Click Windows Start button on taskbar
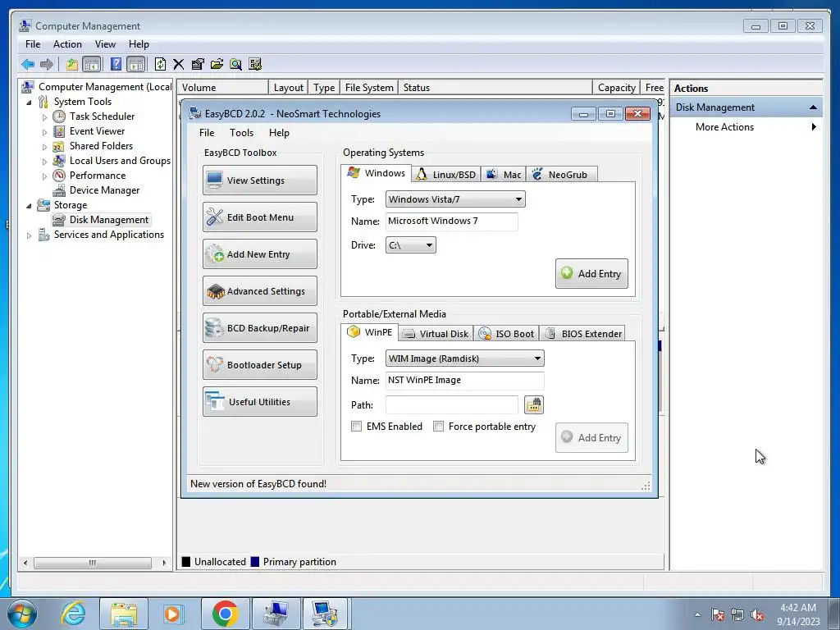Viewport: 840px width, 630px height. tap(22, 614)
